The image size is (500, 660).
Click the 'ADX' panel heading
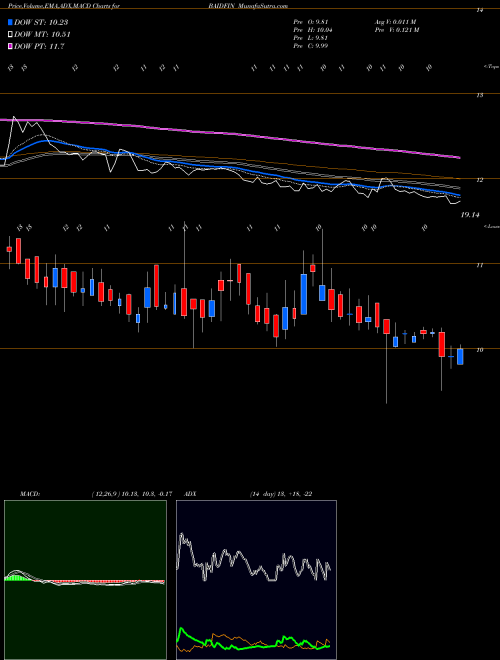190,494
